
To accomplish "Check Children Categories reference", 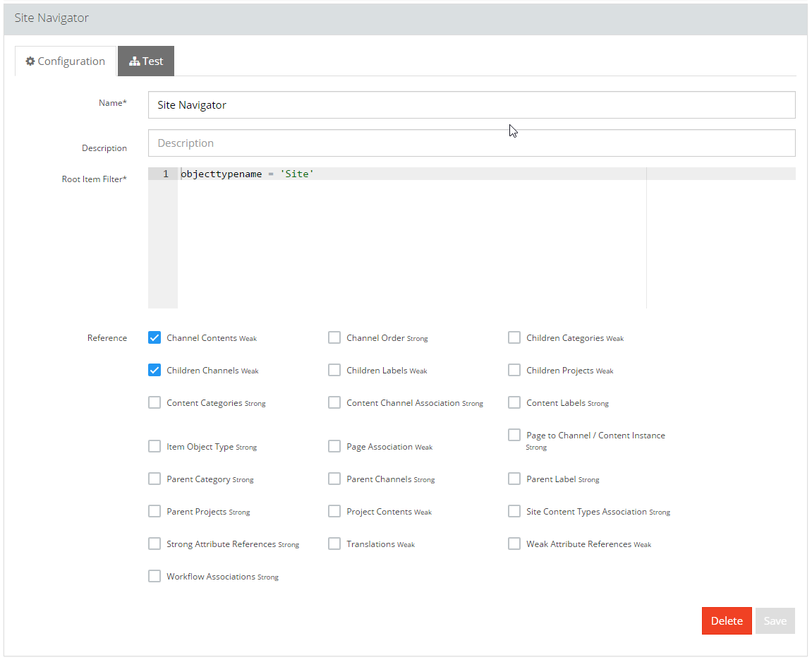I will (514, 338).
